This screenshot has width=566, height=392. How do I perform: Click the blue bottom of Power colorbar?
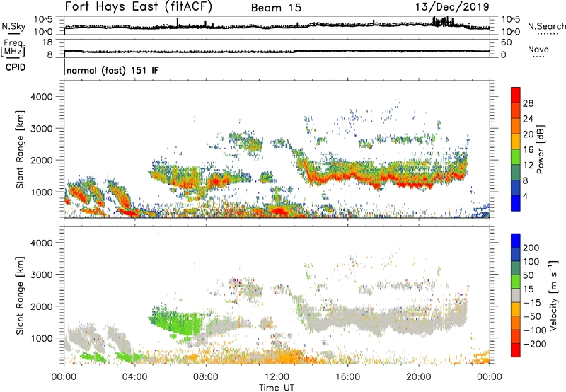[516, 203]
